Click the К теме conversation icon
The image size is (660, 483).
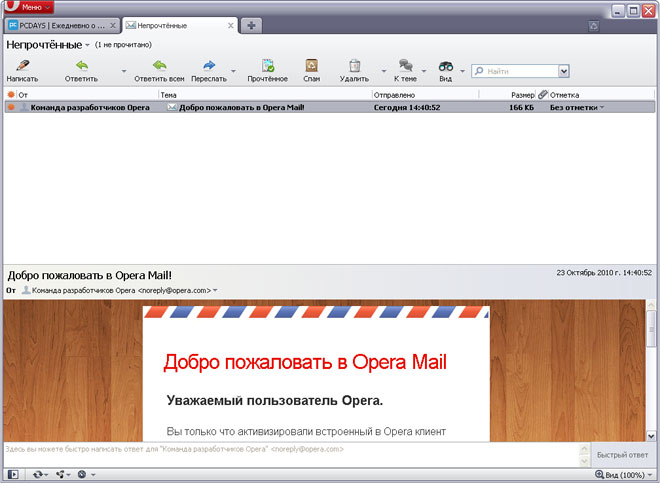(x=405, y=65)
